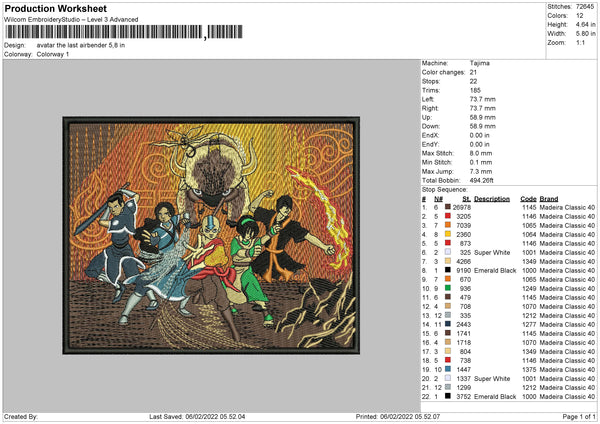Click the 'St.' column header
The image size is (600, 424).
click(466, 199)
